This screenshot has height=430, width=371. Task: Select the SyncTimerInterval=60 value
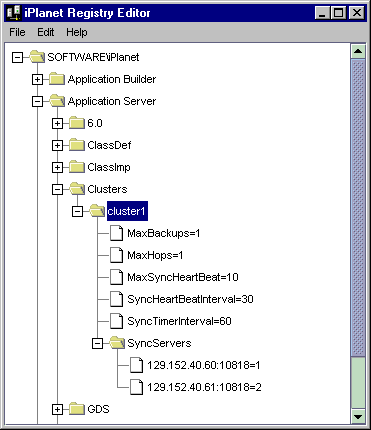click(x=179, y=321)
